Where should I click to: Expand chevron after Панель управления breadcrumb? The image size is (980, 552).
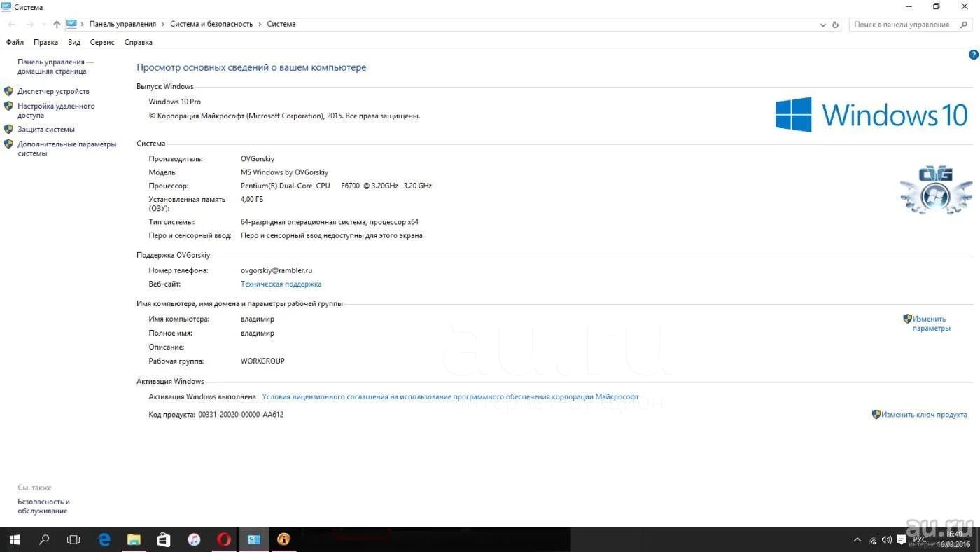pos(164,24)
